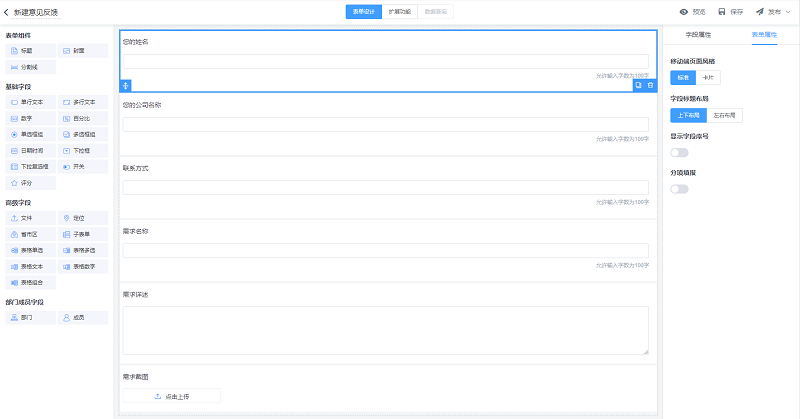Switch to the 扩展功能 tab

399,12
